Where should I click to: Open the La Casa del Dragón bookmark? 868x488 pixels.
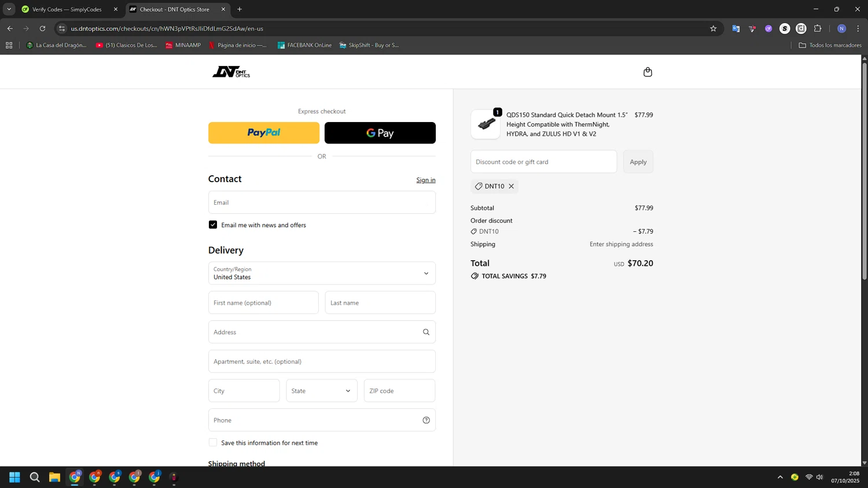tap(56, 45)
